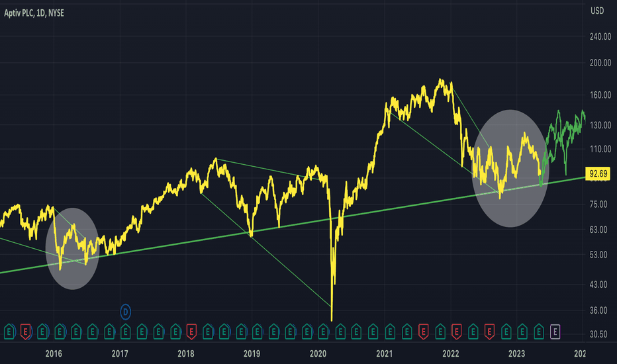
Task: Click the 2019 time axis label
Action: pos(252,353)
